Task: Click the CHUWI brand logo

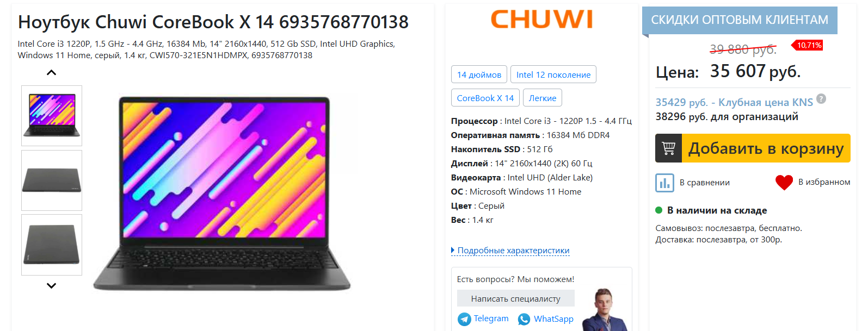Action: (541, 20)
